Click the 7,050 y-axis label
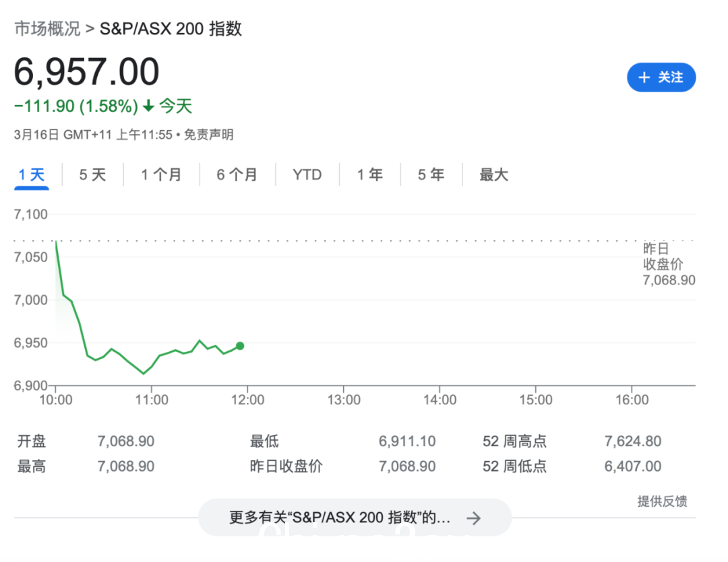Screen dimensions: 728x562 [x=30, y=257]
